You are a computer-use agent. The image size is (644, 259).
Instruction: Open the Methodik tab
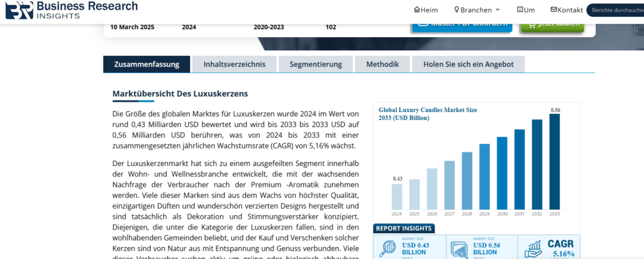click(382, 64)
